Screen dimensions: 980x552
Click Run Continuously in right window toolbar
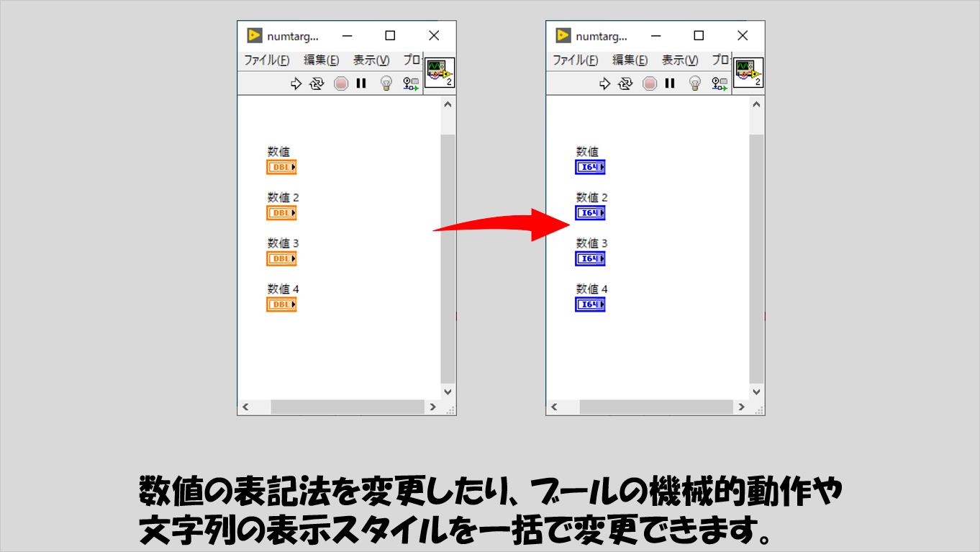coord(625,83)
